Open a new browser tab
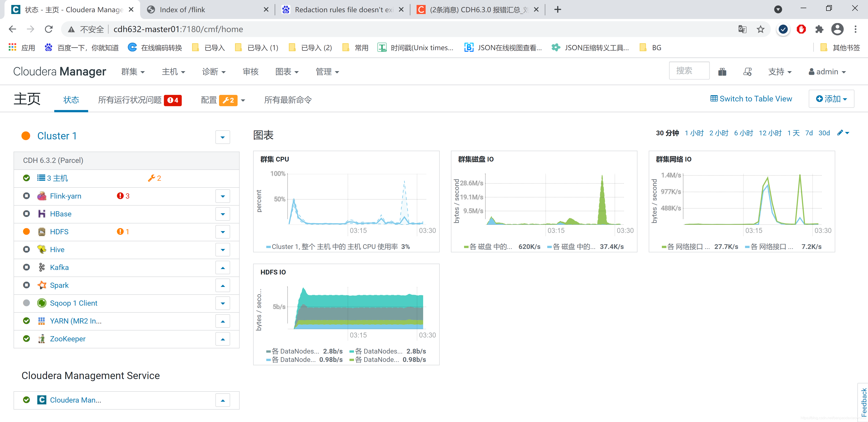 click(x=558, y=9)
